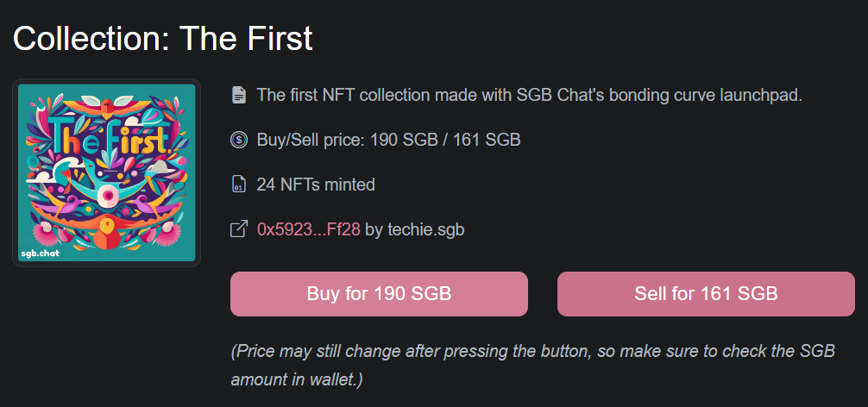Click the '24 NFTs minted' label
The image size is (868, 407).
pos(316,185)
